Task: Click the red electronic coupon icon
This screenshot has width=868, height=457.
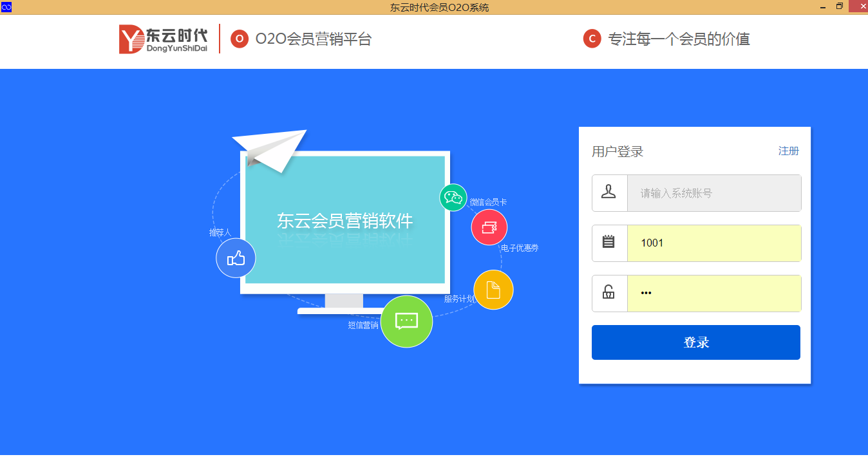Action: click(489, 227)
